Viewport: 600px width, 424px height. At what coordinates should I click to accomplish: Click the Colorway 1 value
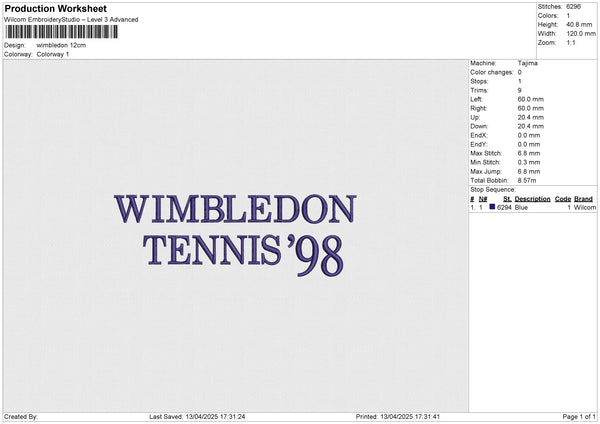(53, 54)
